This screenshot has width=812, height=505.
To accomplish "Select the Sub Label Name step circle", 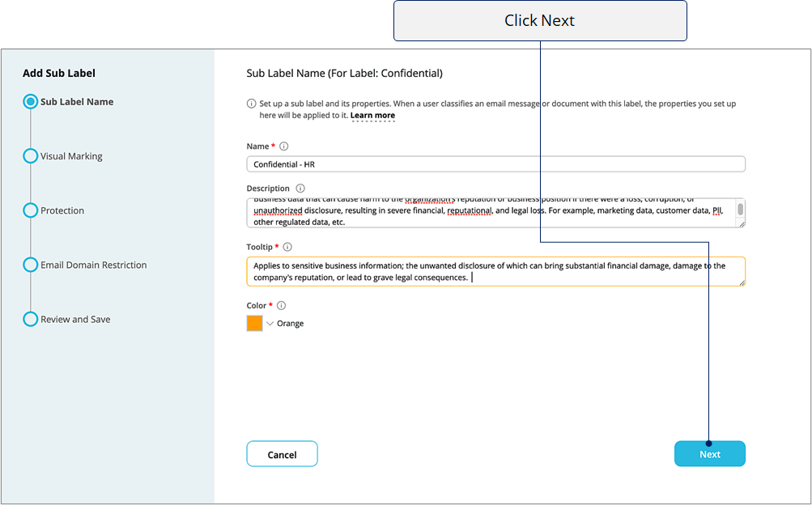I will coord(31,101).
